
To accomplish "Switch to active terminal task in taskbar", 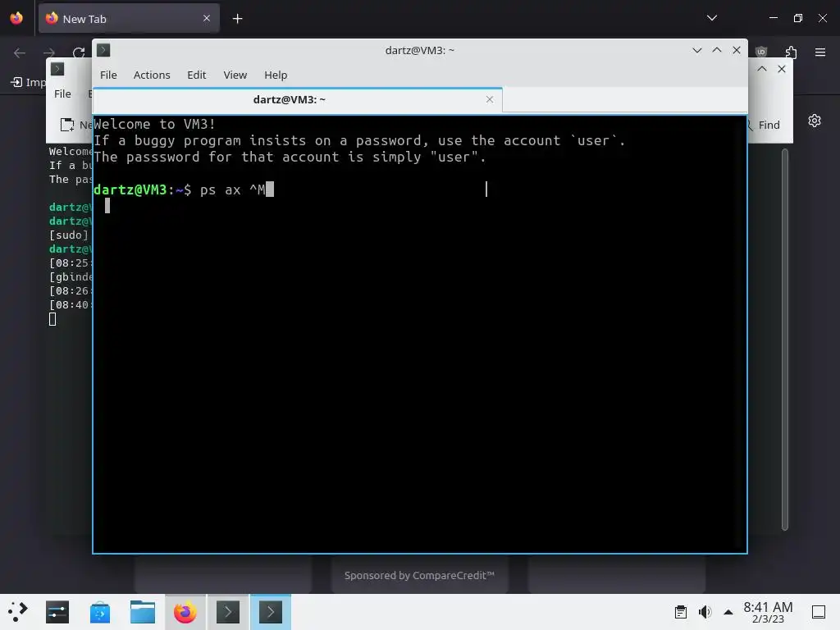I will pyautogui.click(x=271, y=612).
